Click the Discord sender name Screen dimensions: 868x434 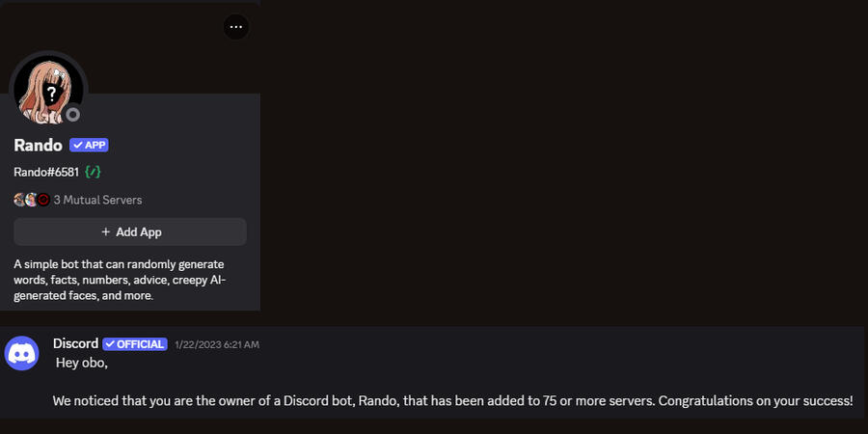(x=75, y=343)
